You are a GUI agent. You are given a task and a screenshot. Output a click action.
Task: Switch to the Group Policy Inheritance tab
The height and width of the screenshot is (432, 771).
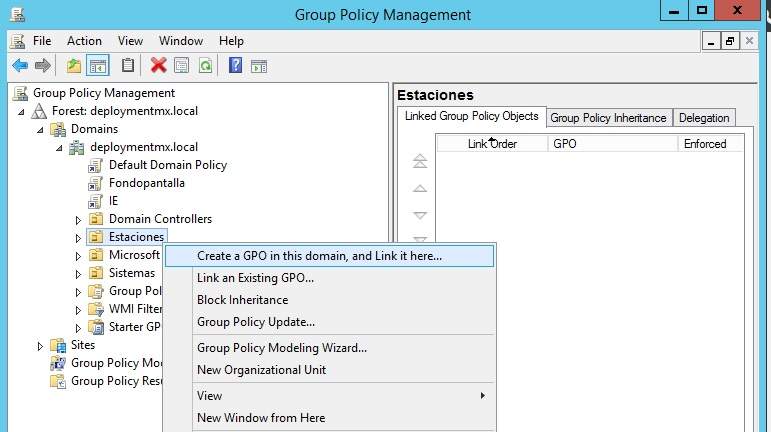(608, 117)
